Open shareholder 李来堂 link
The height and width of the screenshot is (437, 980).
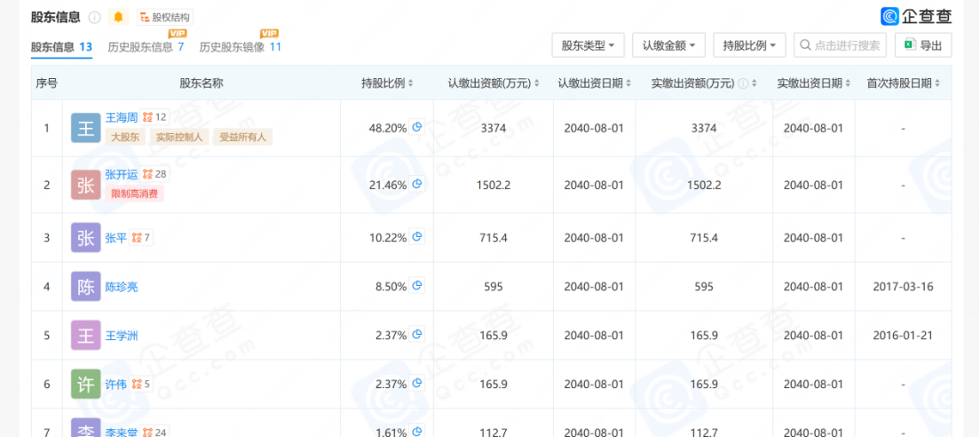(x=122, y=432)
